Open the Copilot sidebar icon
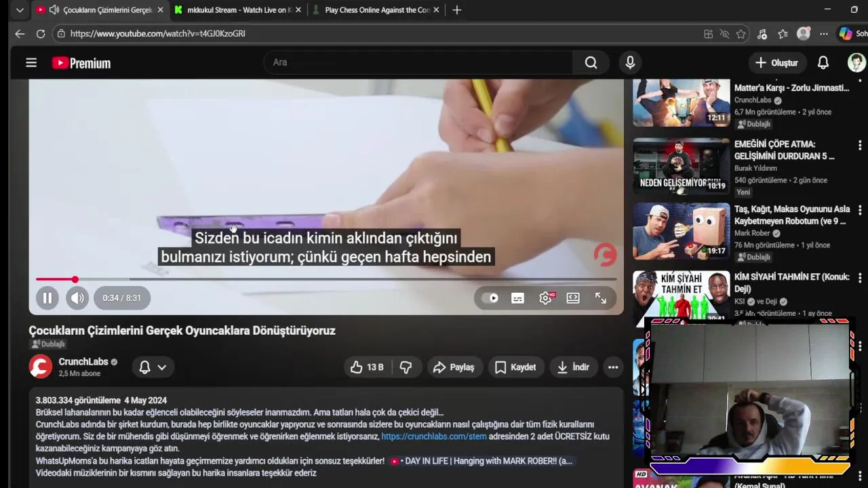This screenshot has width=868, height=488. [846, 33]
